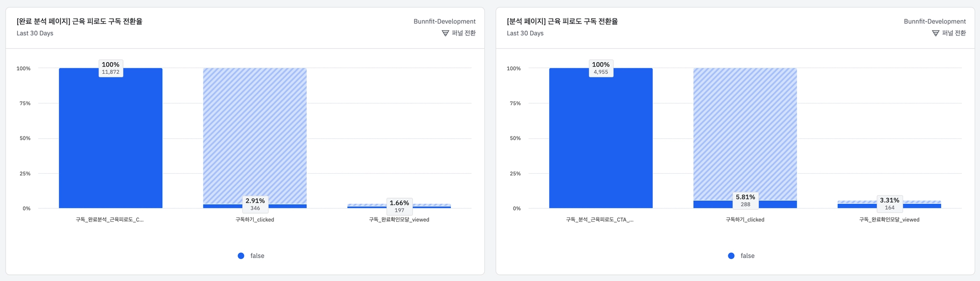Toggle the false legend label in the 4,955 chart
This screenshot has width=980, height=281.
(747, 256)
